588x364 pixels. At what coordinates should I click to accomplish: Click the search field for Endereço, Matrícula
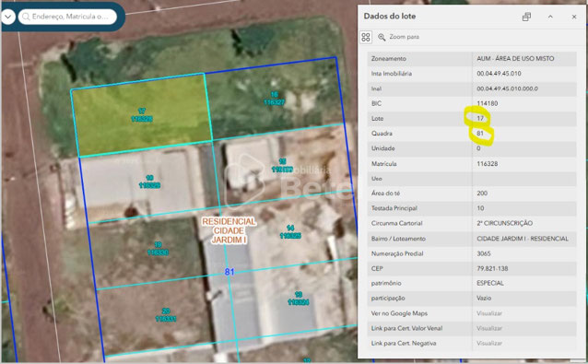click(67, 17)
